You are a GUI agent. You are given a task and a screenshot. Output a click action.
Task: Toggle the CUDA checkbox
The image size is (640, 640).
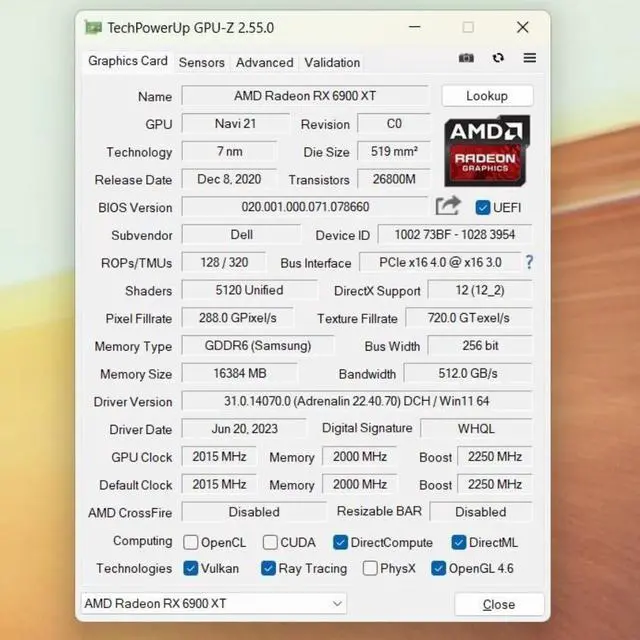point(270,542)
